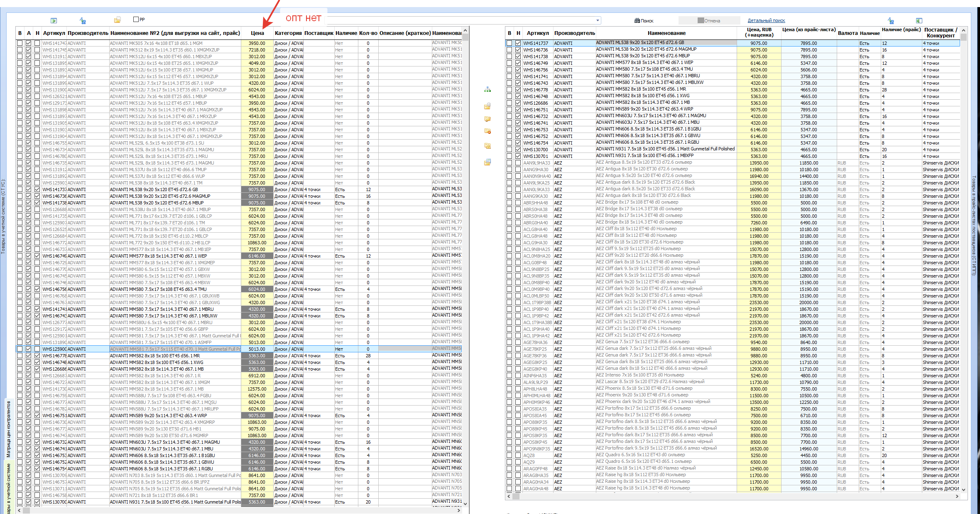Image resolution: width=980 pixels, height=514 pixels.
Task: Click the folder with trash bin icon
Action: (x=488, y=106)
